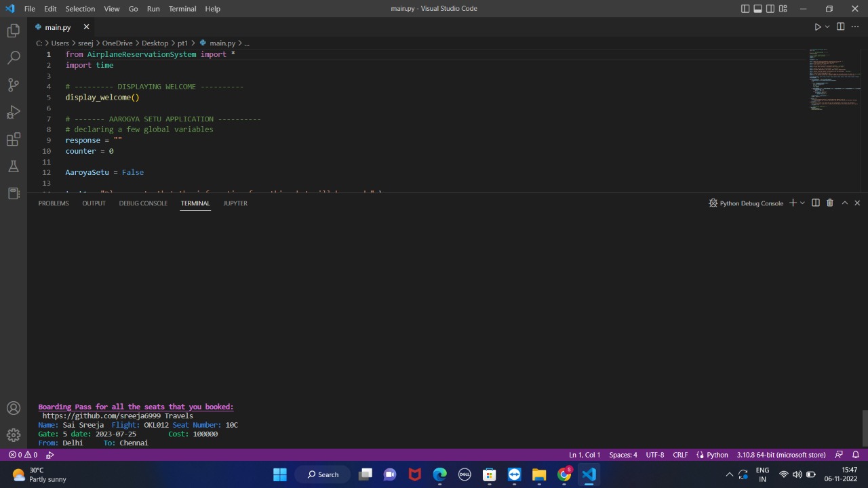Open the Extensions view
868x488 pixels.
pos(14,139)
